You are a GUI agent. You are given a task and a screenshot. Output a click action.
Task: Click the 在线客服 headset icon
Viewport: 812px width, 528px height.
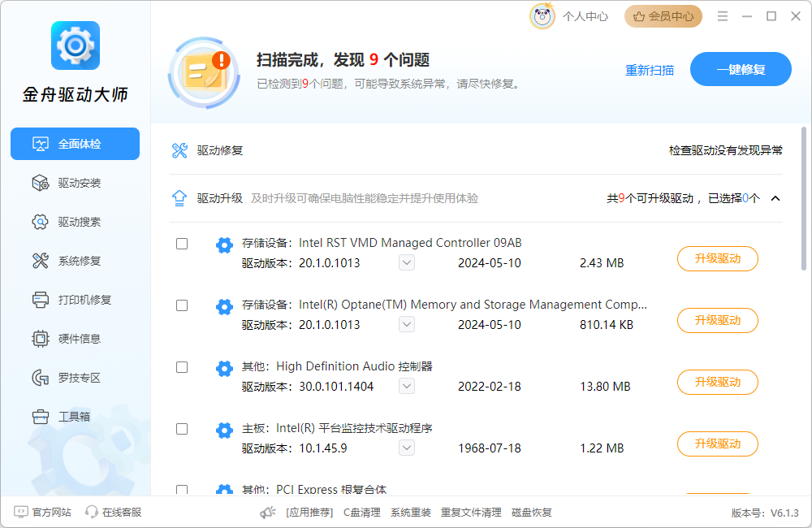click(x=91, y=512)
